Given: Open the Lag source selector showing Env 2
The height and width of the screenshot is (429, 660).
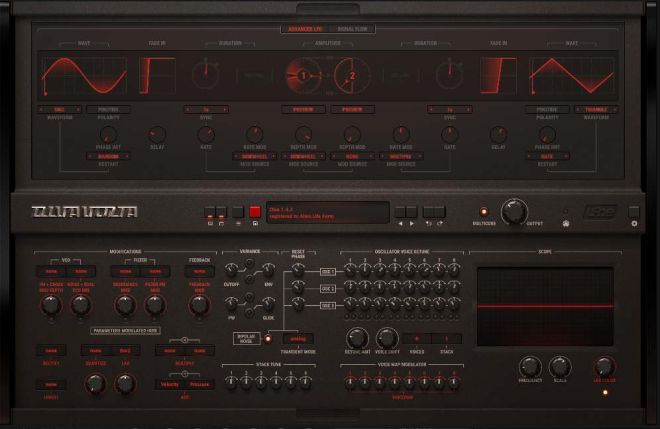Looking at the screenshot, I should tap(125, 351).
